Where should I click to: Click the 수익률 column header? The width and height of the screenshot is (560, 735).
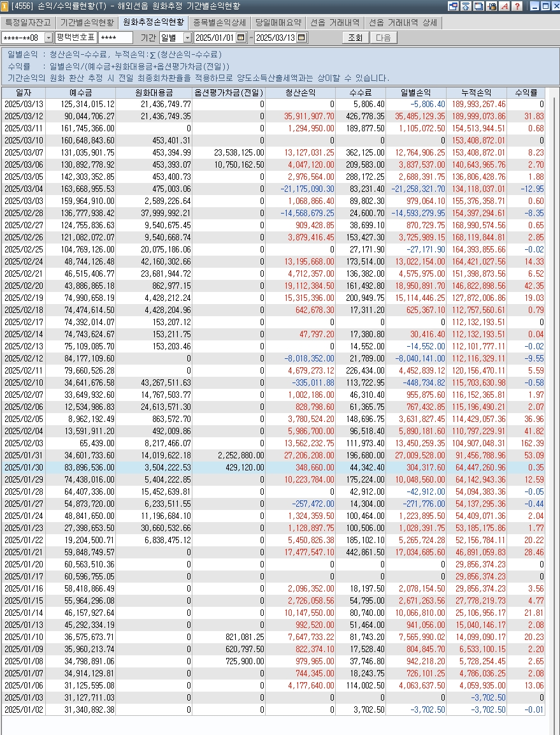coord(526,93)
